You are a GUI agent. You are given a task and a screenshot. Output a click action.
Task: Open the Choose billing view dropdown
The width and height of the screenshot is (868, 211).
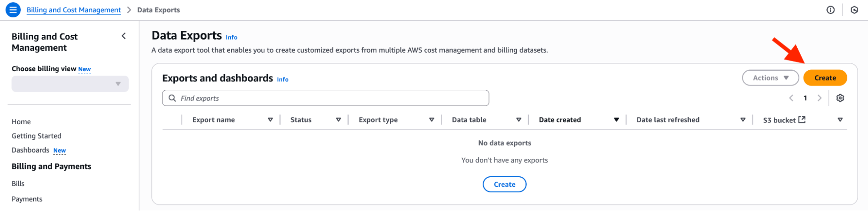tap(70, 84)
